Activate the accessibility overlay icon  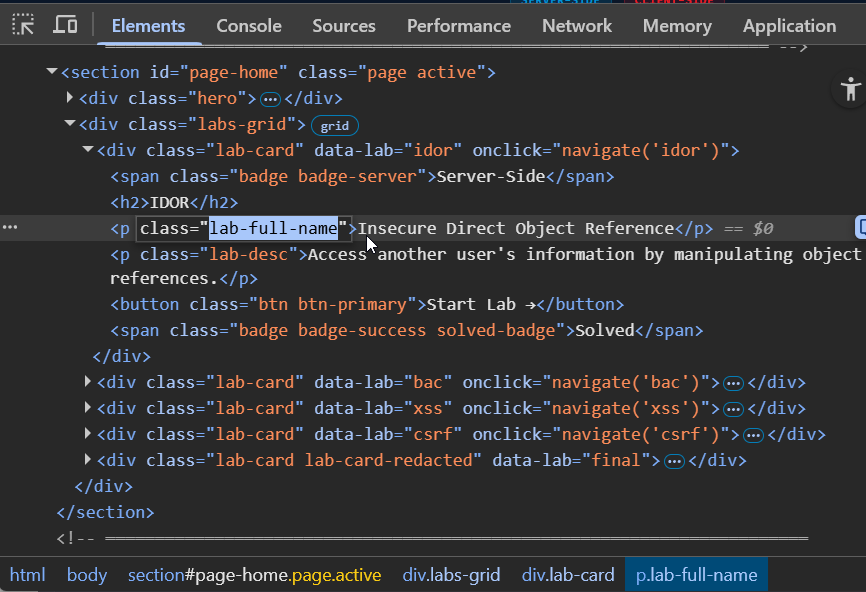coord(849,89)
